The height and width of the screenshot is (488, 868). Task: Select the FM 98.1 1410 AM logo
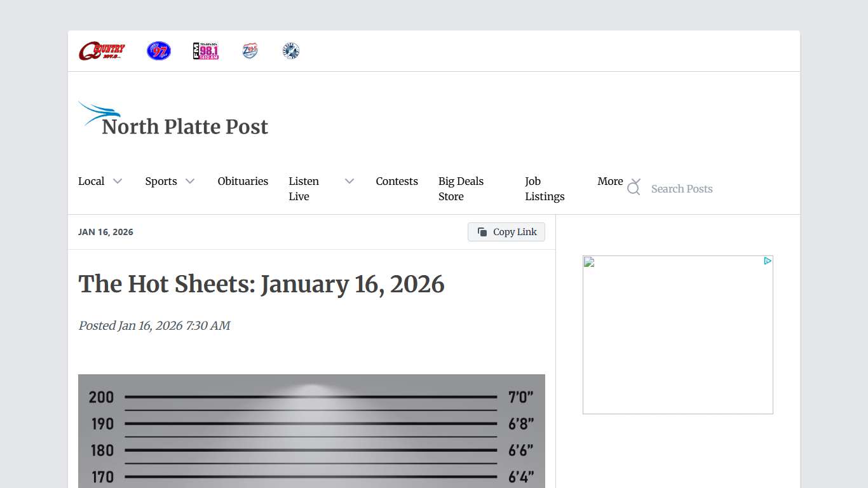click(205, 51)
